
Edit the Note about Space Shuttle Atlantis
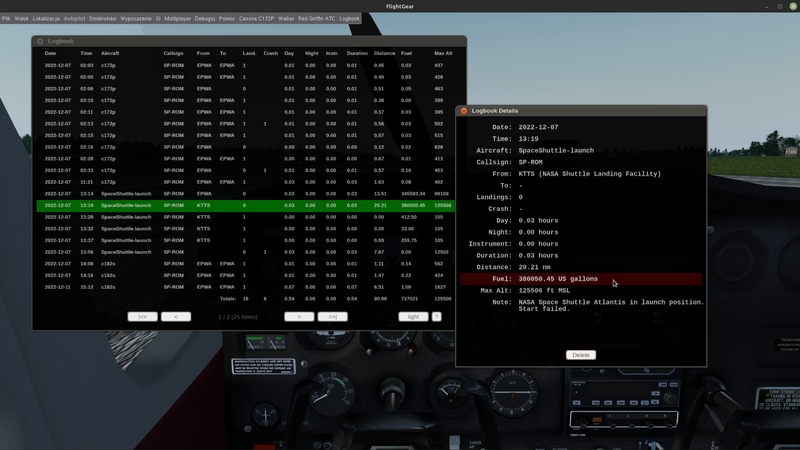coord(611,306)
